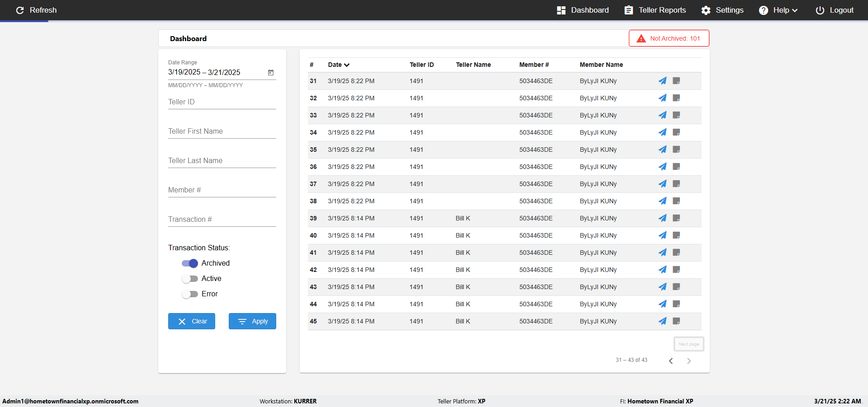Screen dimensions: 868x407
Task: Open the note icon in row 37
Action: (x=676, y=184)
